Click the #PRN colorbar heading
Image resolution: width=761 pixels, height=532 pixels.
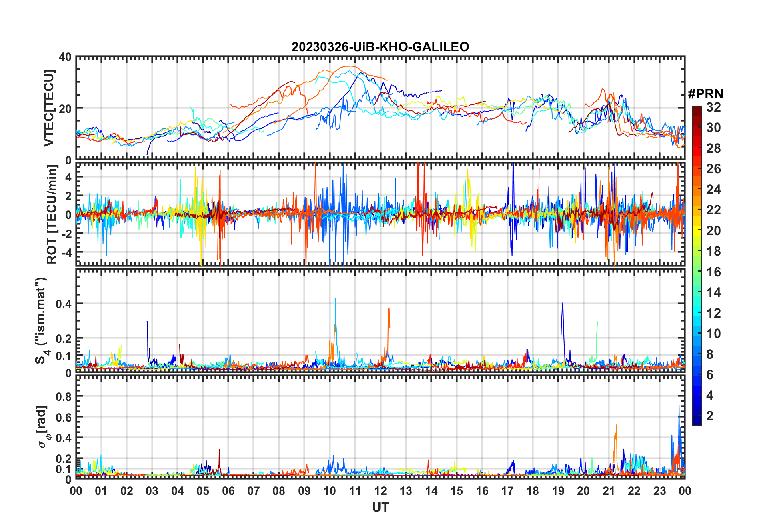705,94
